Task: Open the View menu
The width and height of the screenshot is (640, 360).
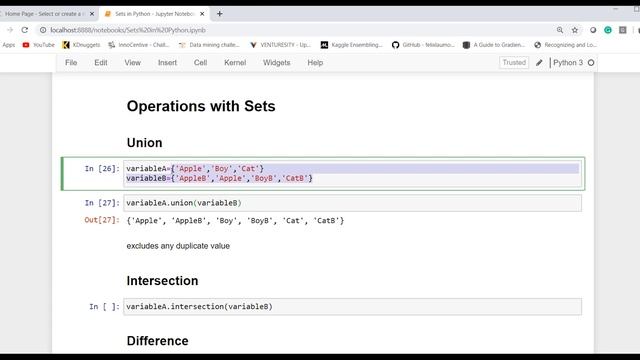Action: [133, 62]
